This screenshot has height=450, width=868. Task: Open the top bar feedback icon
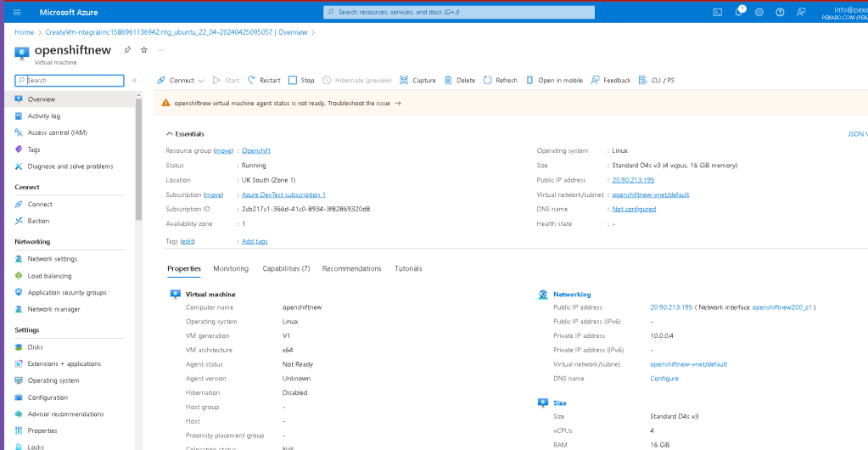point(800,12)
